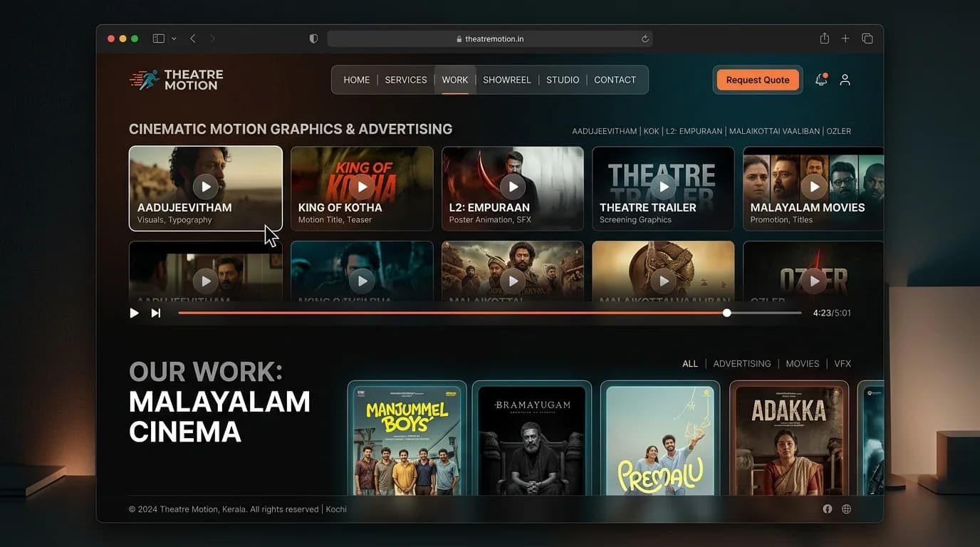Click the browser sidebar toggle icon

159,38
